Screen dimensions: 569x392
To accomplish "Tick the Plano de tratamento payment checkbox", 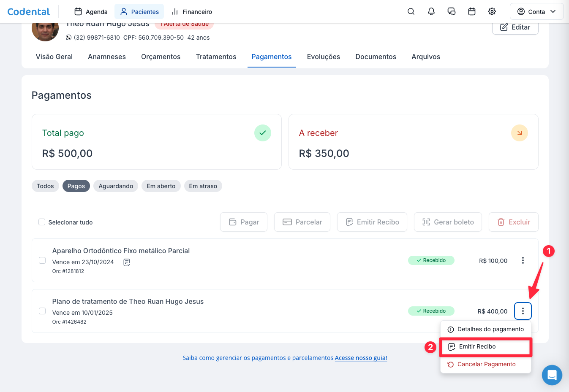I will [42, 311].
